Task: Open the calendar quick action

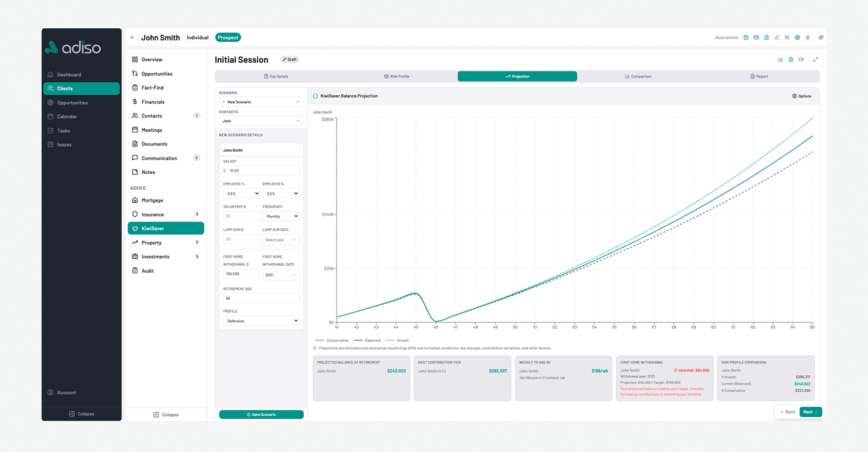Action: [746, 37]
